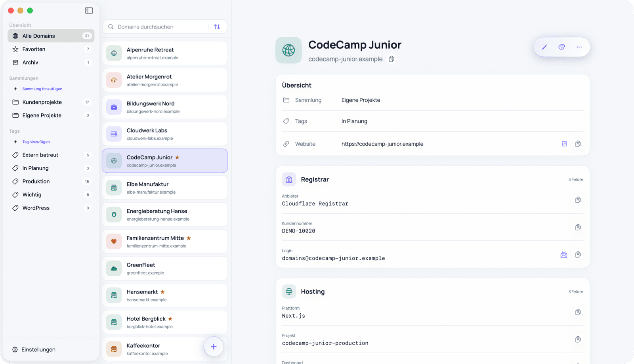This screenshot has height=364, width=634.
Task: Click the Energieberatung Hanse shield icon
Action: [114, 215]
